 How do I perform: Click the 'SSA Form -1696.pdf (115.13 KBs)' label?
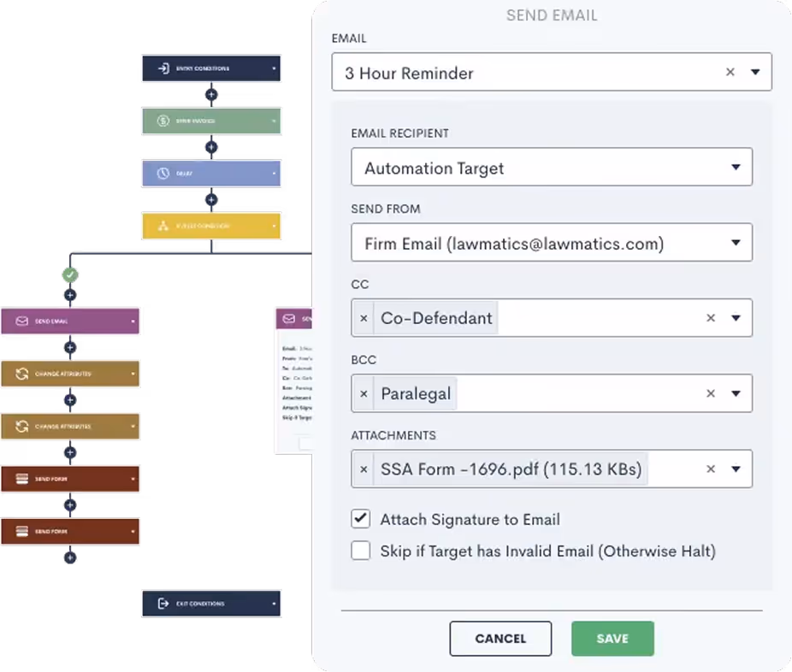click(511, 469)
